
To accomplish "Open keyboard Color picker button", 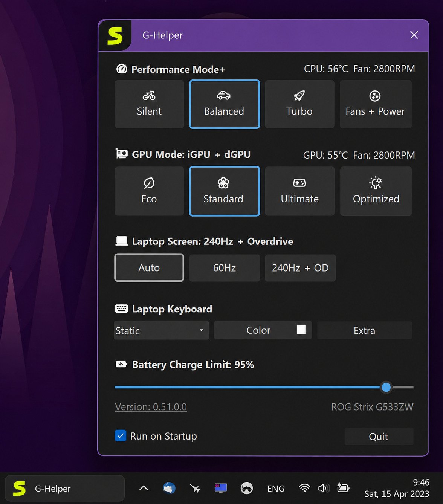I will click(263, 330).
